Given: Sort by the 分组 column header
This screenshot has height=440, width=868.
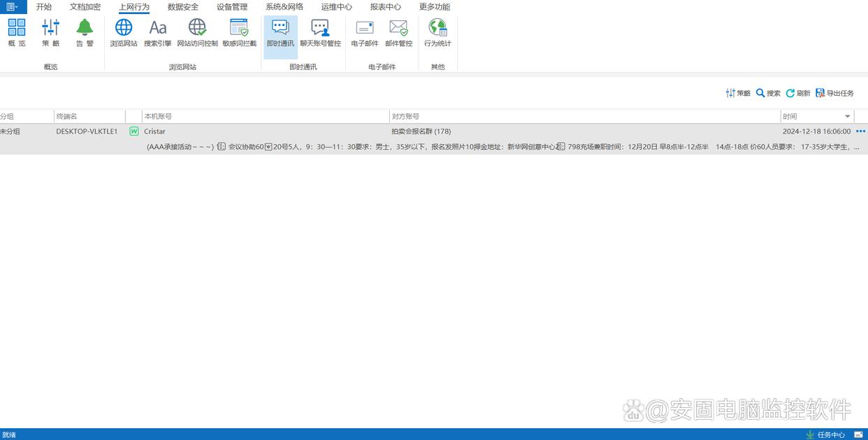Looking at the screenshot, I should pos(27,116).
